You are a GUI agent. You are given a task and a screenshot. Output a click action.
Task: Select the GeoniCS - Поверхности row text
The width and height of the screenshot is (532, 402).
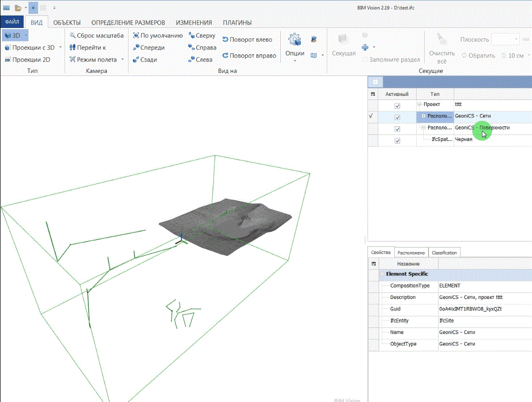pos(482,127)
